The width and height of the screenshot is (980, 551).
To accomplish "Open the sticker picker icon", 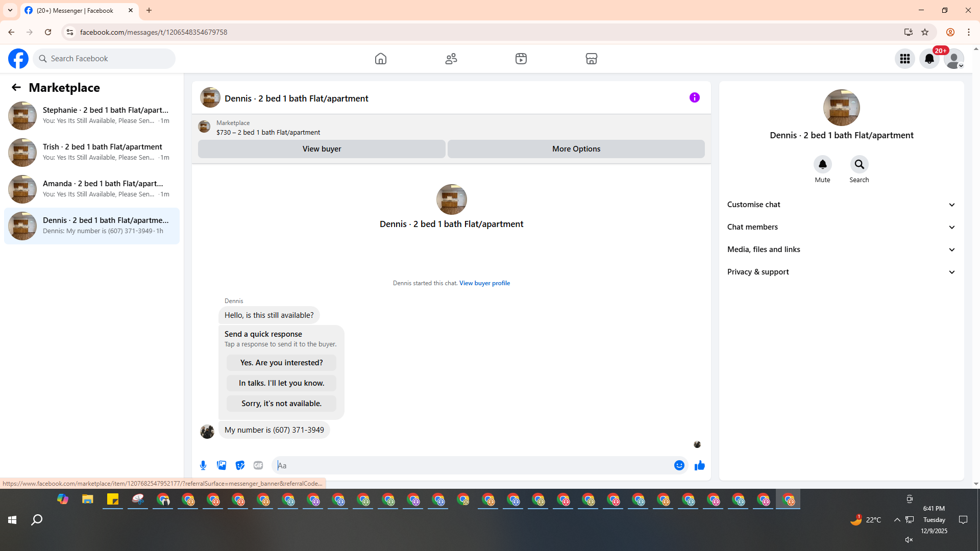I will click(240, 465).
